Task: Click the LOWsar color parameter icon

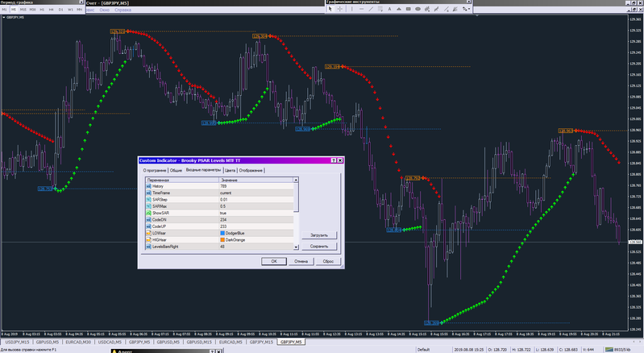Action: (x=147, y=233)
